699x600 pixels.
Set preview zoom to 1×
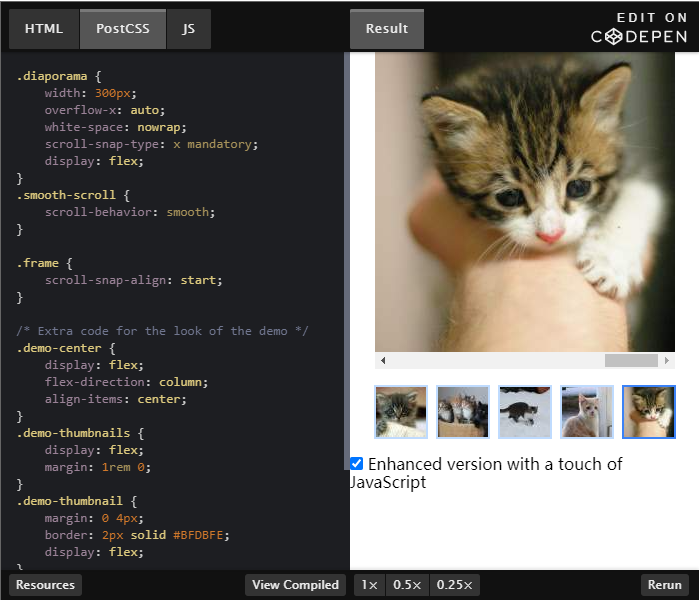click(369, 585)
